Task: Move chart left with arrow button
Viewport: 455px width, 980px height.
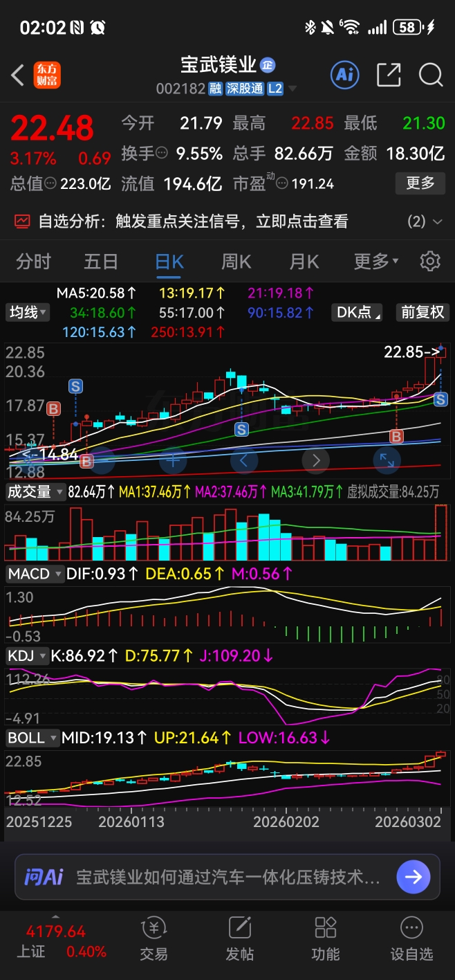Action: click(x=244, y=460)
